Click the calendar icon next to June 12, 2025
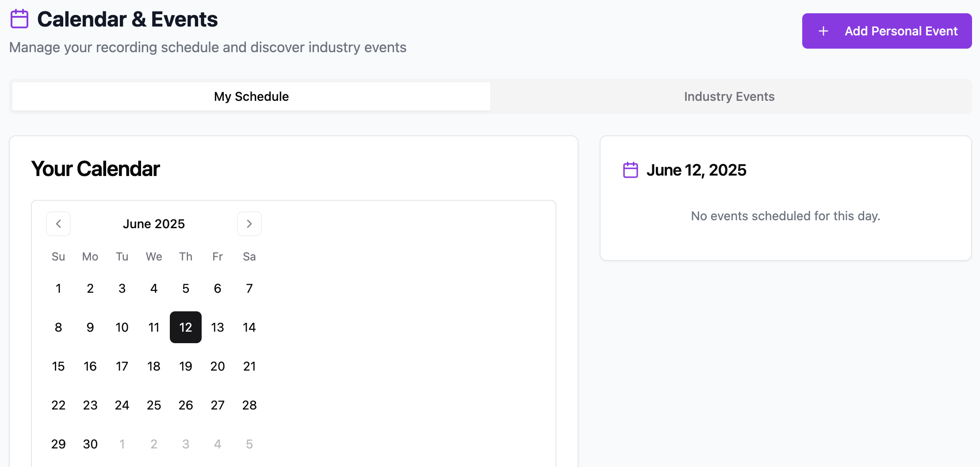Image resolution: width=980 pixels, height=467 pixels. tap(631, 170)
